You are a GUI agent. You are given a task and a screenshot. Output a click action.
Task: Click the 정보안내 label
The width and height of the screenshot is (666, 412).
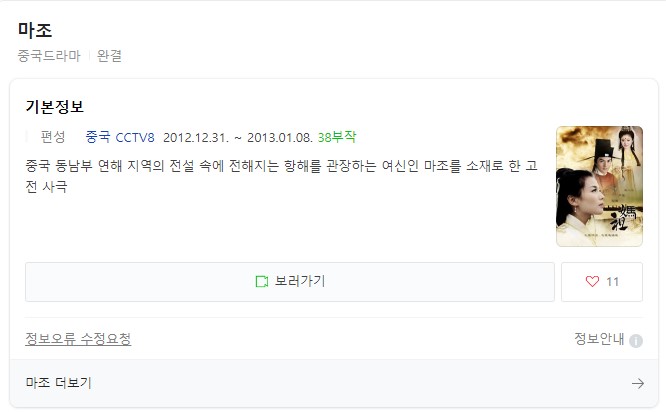(x=599, y=339)
